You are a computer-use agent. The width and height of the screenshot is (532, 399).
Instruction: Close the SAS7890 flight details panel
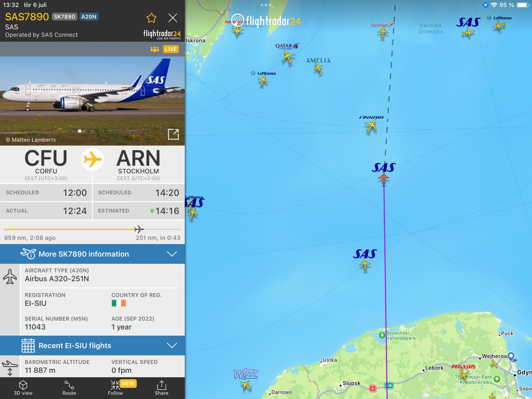(x=172, y=18)
